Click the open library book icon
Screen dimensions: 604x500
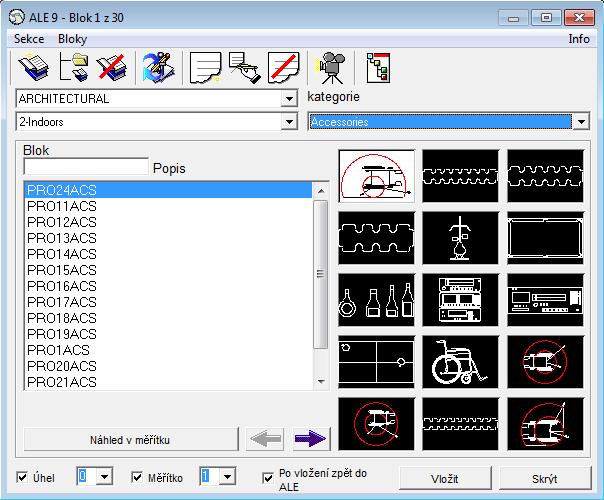tap(34, 68)
